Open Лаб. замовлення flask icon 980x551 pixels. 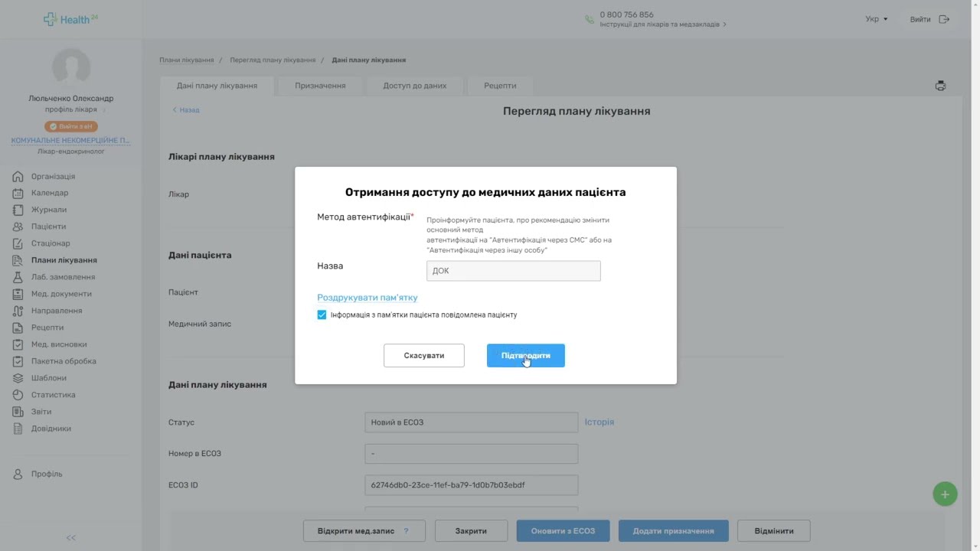click(x=18, y=278)
